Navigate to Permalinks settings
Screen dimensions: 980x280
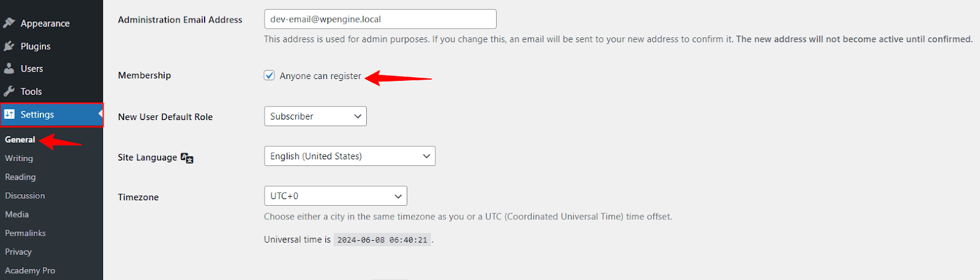tap(26, 233)
